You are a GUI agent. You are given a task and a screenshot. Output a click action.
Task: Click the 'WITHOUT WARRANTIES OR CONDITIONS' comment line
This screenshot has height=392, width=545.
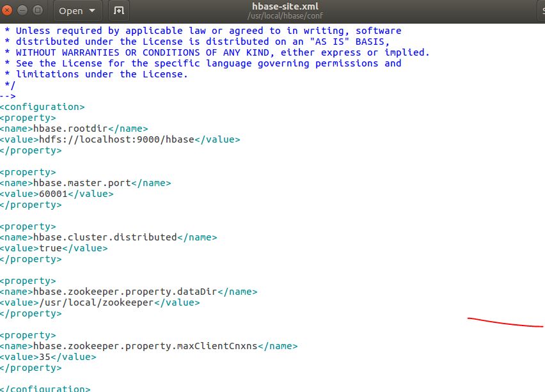pyautogui.click(x=217, y=52)
